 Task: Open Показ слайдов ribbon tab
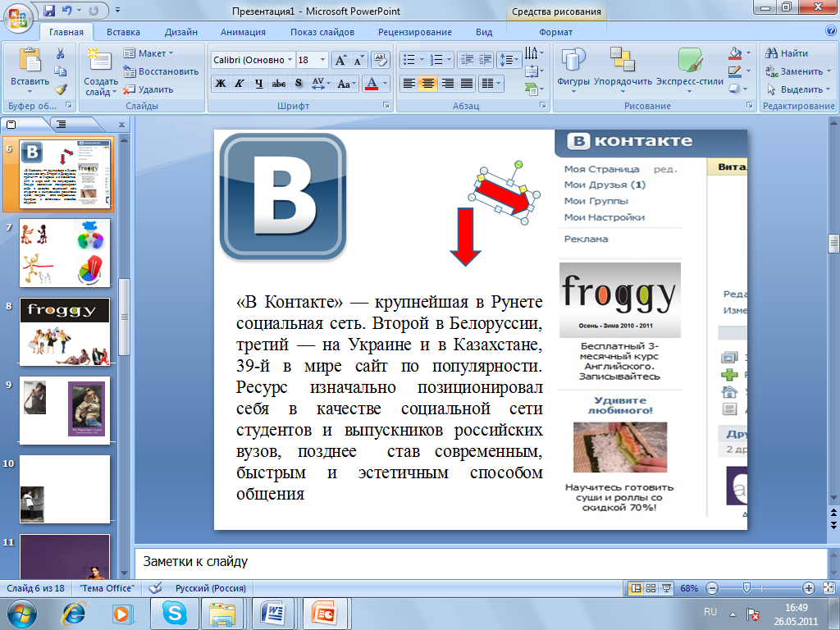[x=322, y=32]
